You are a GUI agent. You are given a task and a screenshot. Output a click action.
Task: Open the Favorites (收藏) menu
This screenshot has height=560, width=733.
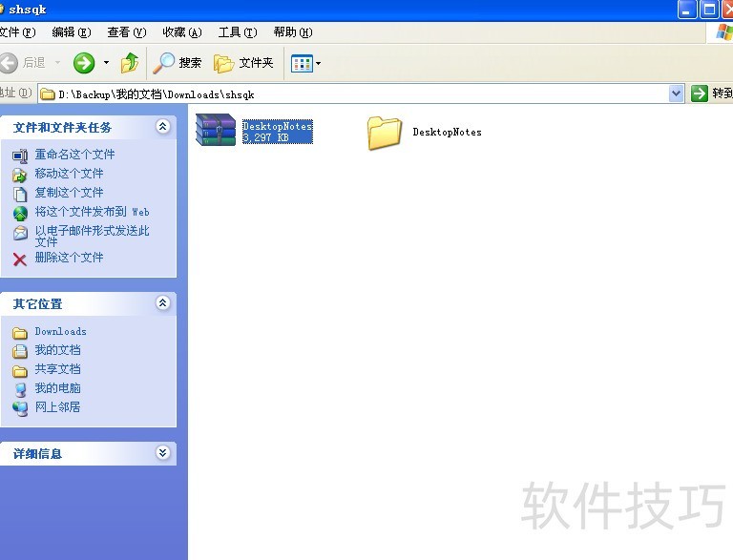[x=181, y=32]
